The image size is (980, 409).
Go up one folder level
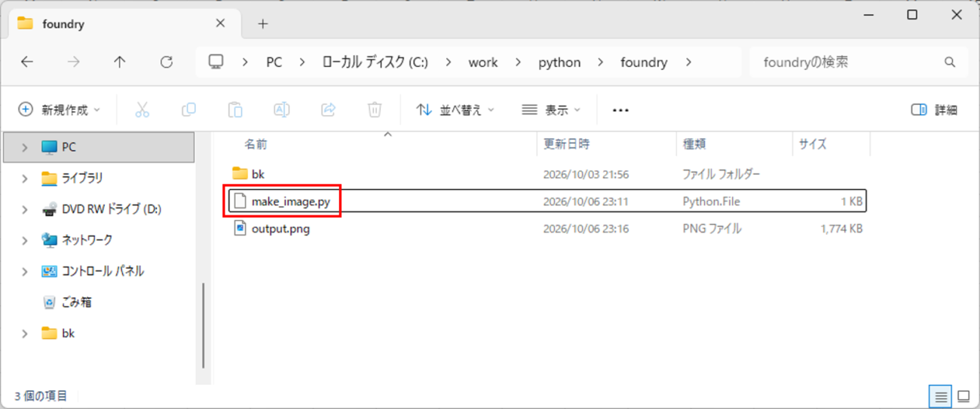[x=120, y=63]
